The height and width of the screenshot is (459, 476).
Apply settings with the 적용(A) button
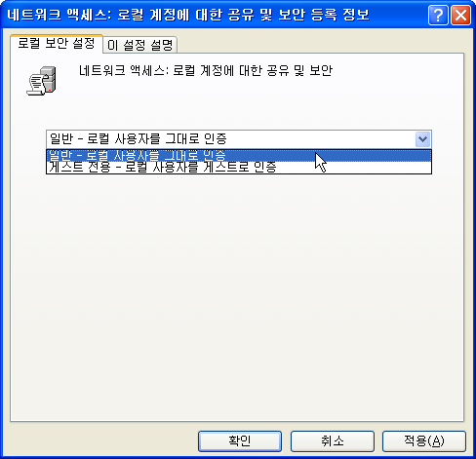point(424,440)
